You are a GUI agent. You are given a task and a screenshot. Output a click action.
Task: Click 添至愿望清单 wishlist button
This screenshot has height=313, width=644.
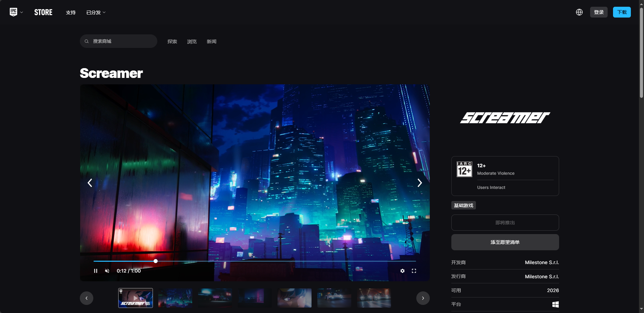[x=505, y=242]
